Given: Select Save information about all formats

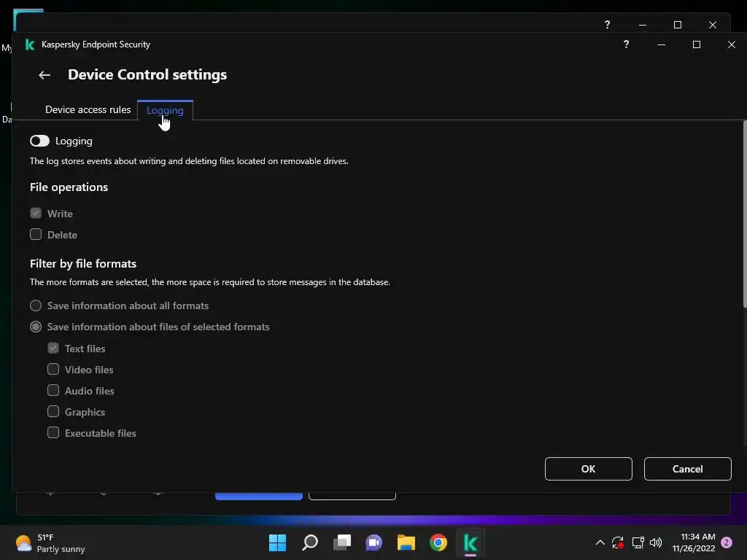Looking at the screenshot, I should coord(36,306).
